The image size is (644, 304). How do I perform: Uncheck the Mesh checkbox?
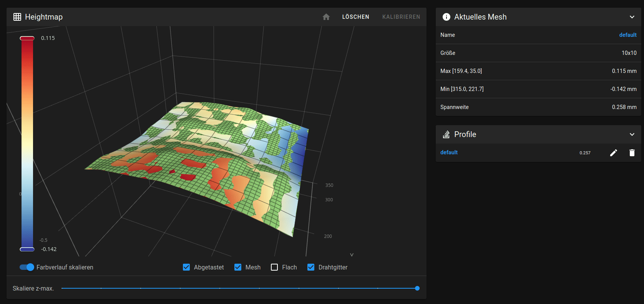(x=238, y=267)
